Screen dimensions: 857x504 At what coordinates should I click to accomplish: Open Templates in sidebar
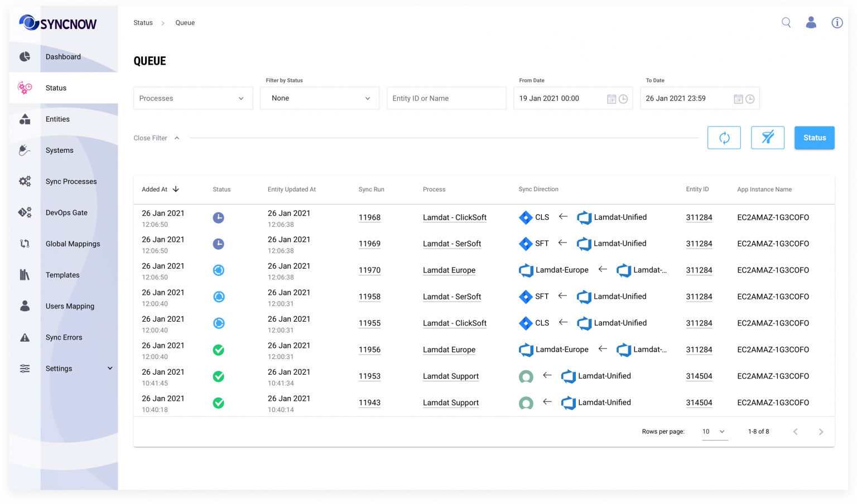coord(64,275)
